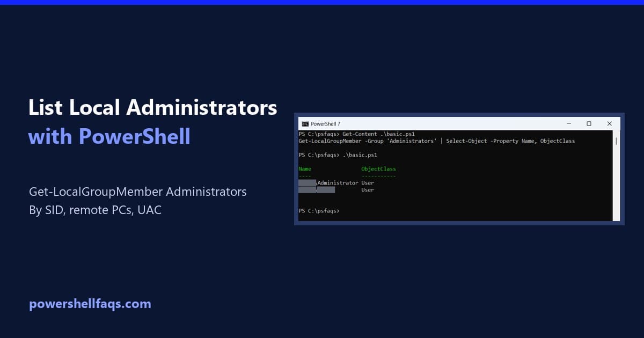
Task: Click Get-LocalGroupMember Administrators caption text
Action: tap(138, 192)
